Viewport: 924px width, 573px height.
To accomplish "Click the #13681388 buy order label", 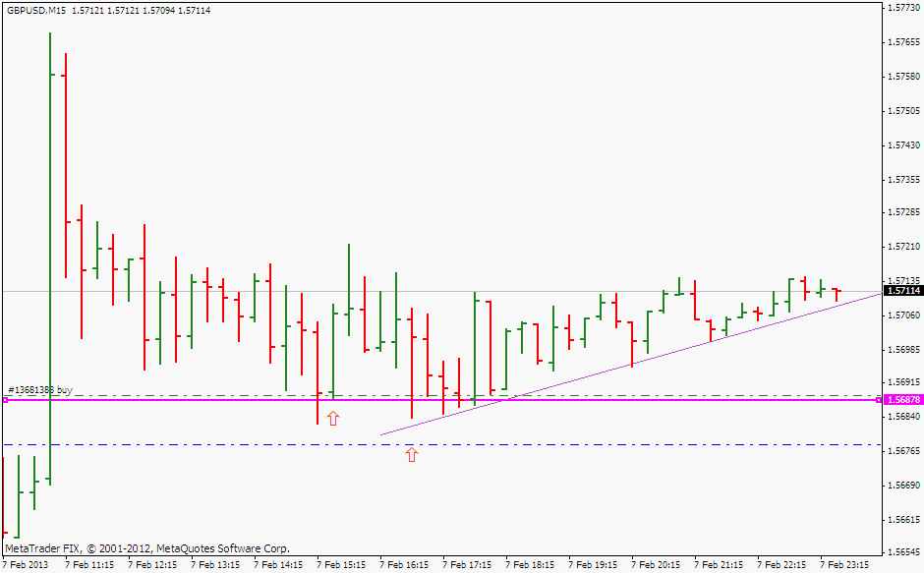I will 40,390.
